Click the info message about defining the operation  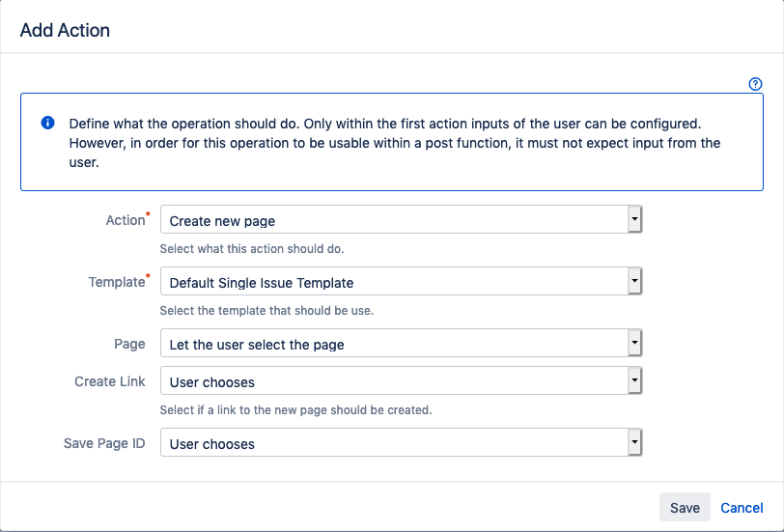click(x=394, y=143)
